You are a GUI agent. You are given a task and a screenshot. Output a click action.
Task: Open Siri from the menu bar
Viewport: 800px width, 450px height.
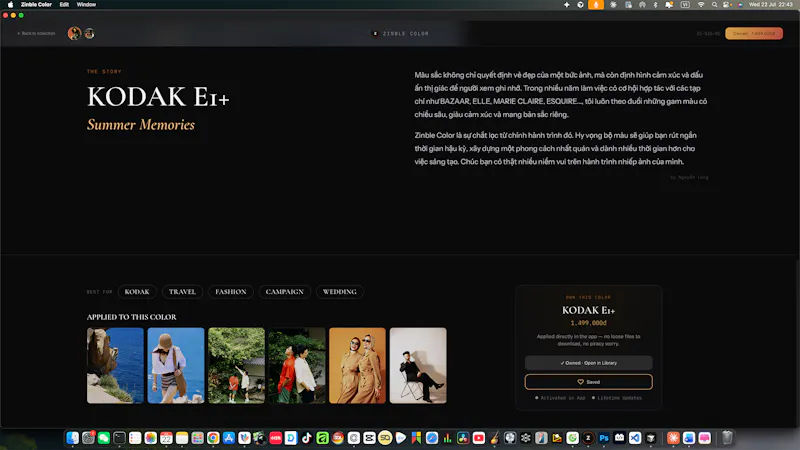pos(740,5)
